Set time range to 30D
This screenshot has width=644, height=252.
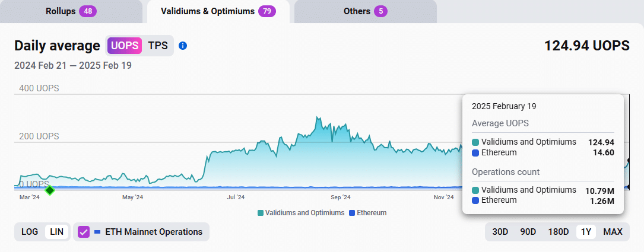(x=500, y=232)
